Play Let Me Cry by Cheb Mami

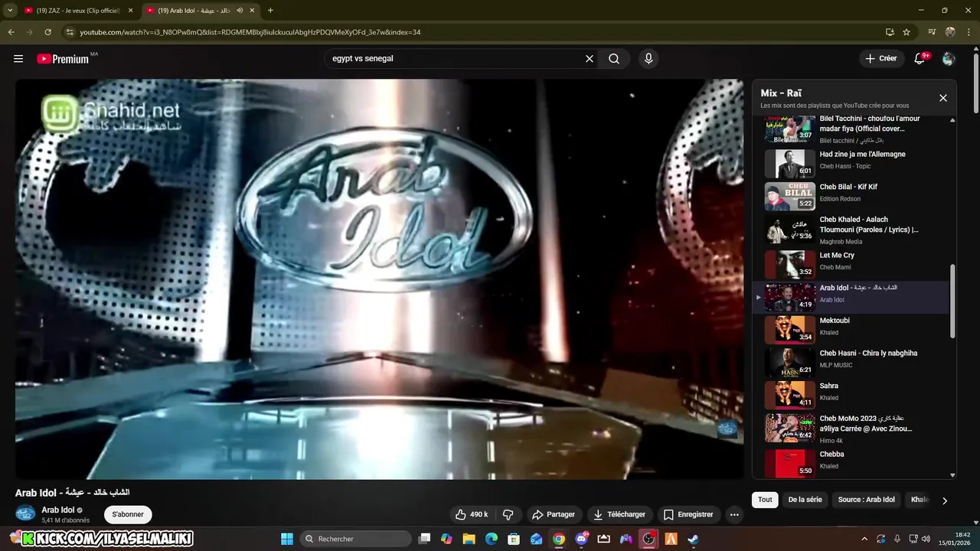[x=851, y=264]
